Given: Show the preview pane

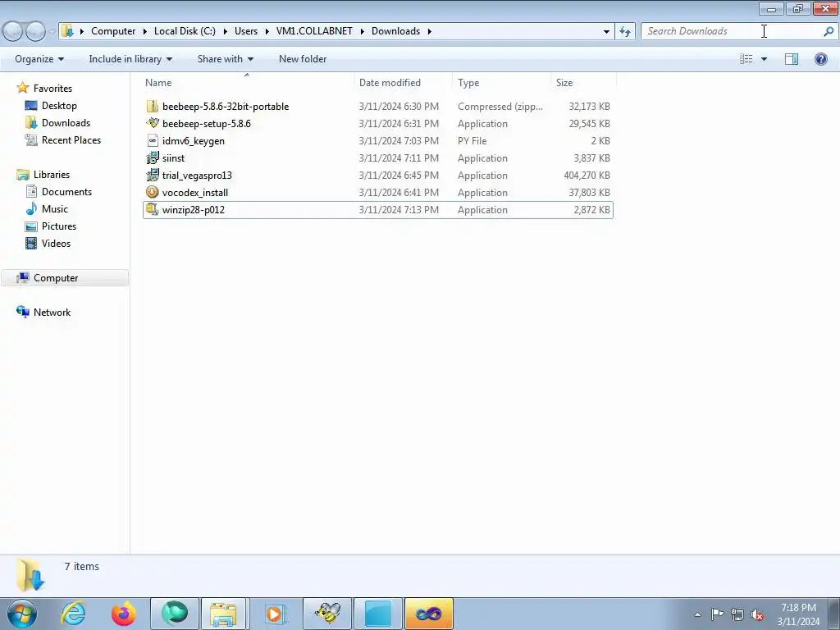Looking at the screenshot, I should click(792, 59).
